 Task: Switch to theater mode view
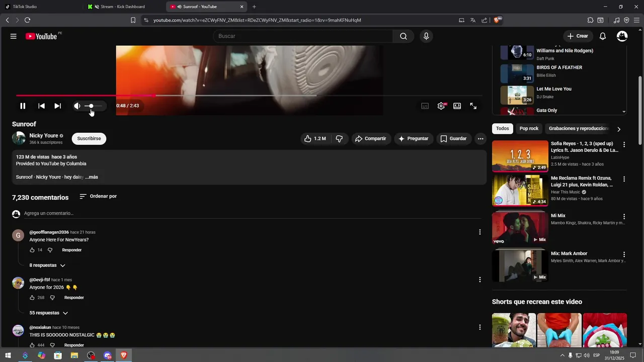pos(457,106)
